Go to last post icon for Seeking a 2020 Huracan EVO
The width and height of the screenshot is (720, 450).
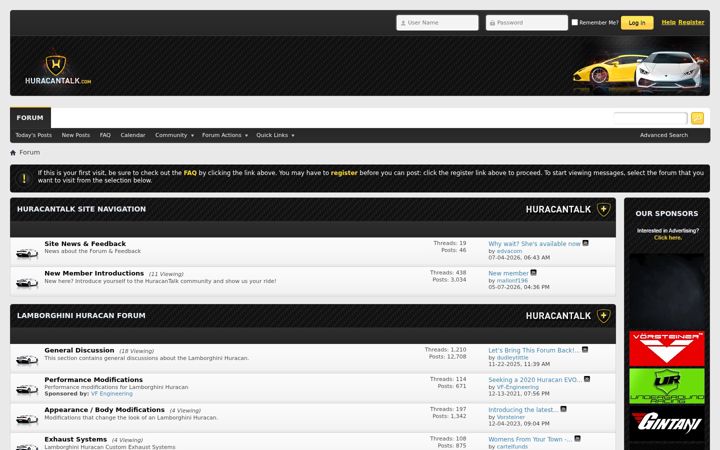pyautogui.click(x=587, y=379)
